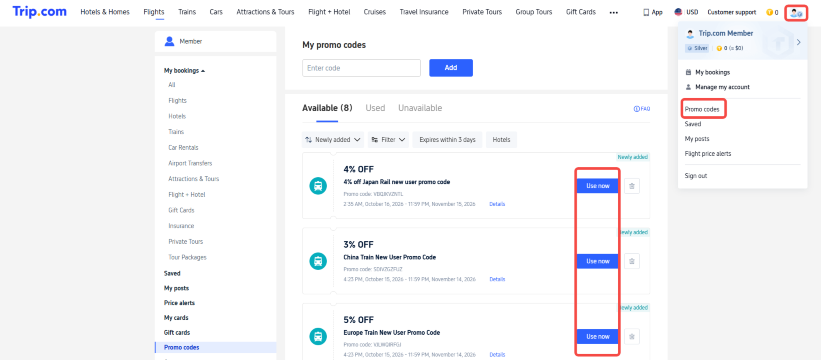Screen dimensions: 821x360
Task: Open Flights in top navigation
Action: click(x=153, y=12)
